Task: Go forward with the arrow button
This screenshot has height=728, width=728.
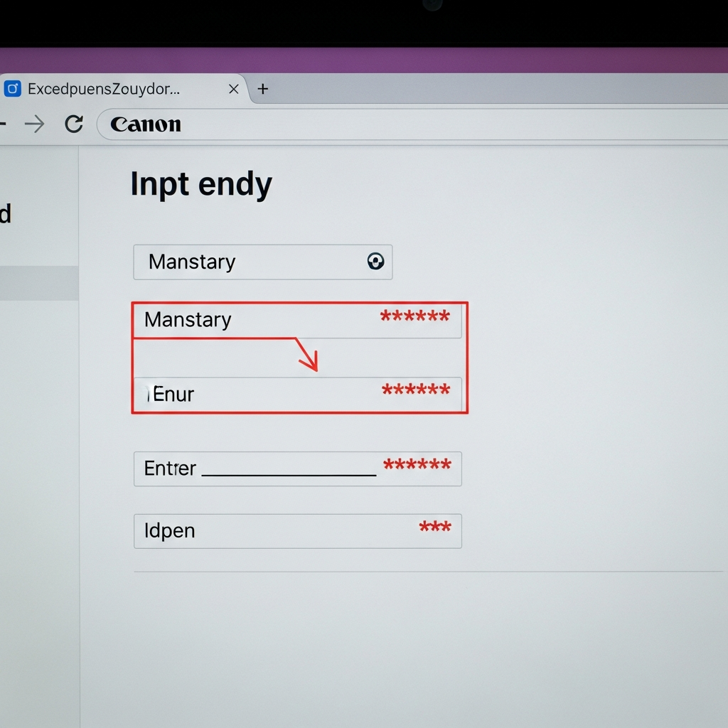Action: 35,124
